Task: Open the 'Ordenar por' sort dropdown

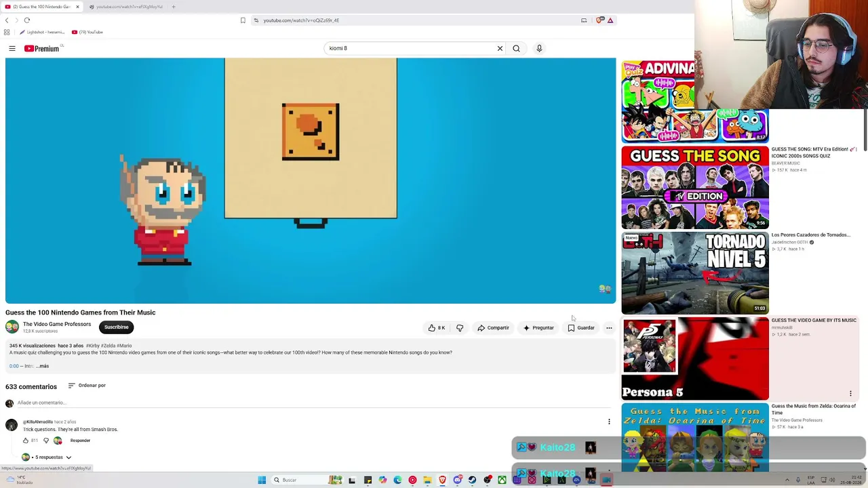Action: point(87,386)
